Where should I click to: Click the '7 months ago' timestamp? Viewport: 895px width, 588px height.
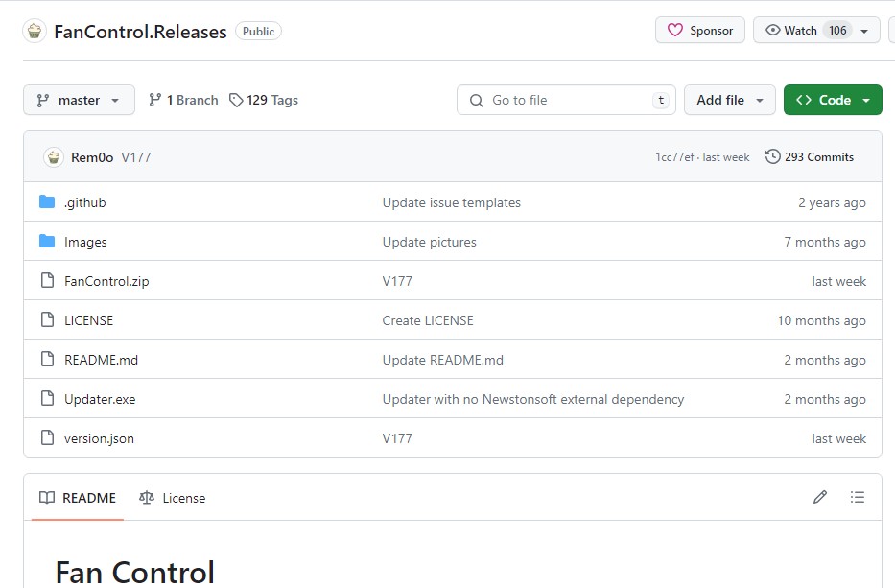pos(825,242)
